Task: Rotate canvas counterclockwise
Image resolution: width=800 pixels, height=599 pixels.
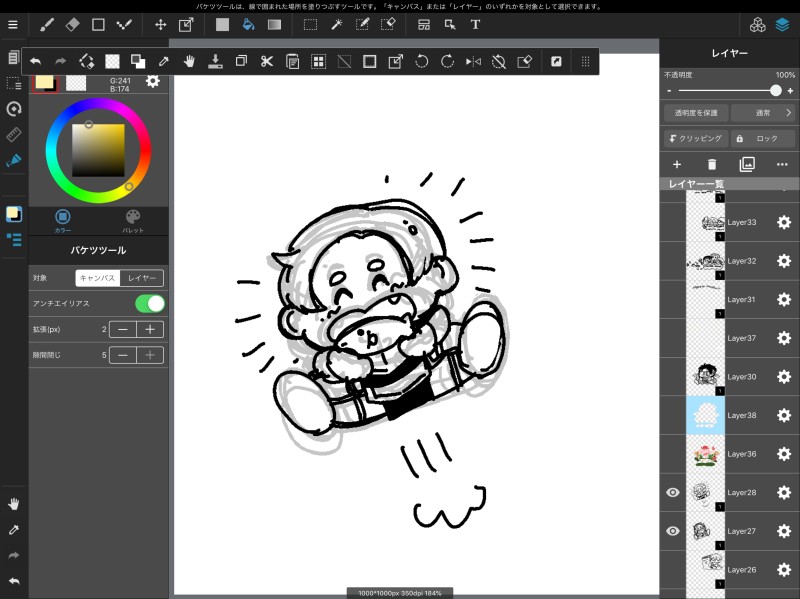Action: coord(421,62)
